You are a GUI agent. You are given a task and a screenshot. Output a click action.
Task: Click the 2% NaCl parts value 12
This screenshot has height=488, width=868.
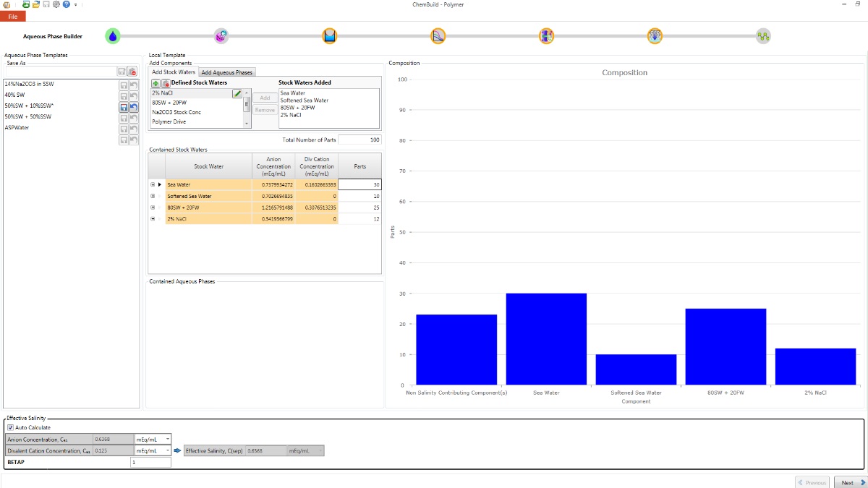pyautogui.click(x=359, y=218)
